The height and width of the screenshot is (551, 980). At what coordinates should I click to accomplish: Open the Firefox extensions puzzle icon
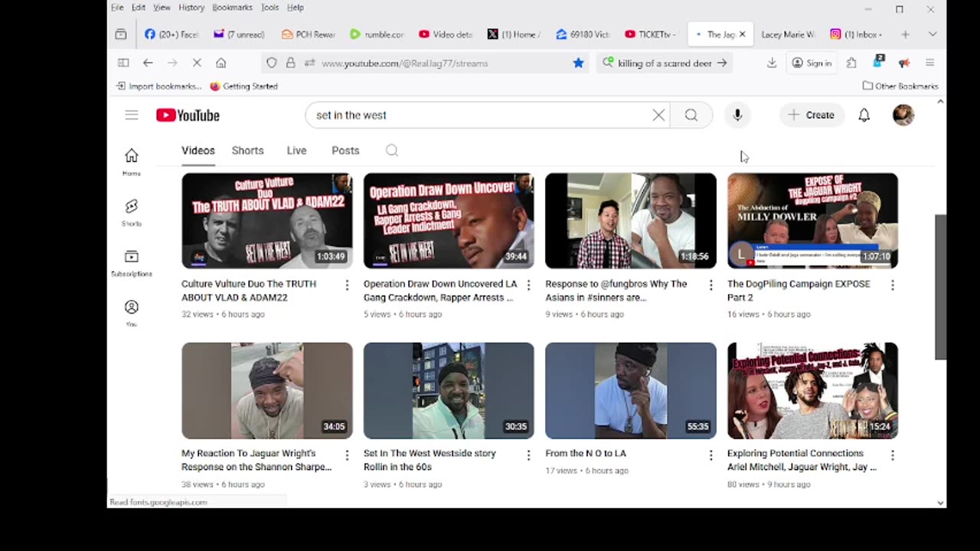[851, 63]
